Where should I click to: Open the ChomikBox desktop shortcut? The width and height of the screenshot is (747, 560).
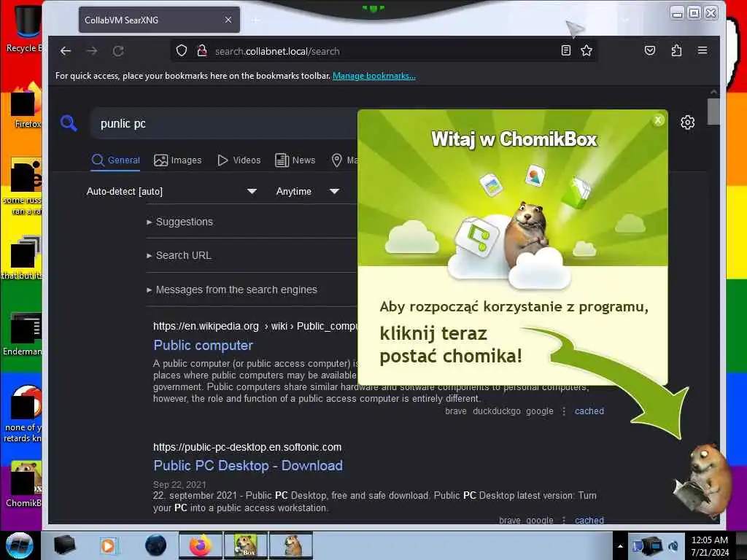(x=24, y=484)
